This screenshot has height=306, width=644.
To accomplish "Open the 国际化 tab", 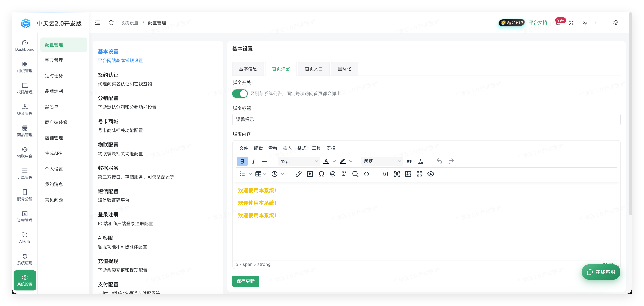I will [344, 69].
